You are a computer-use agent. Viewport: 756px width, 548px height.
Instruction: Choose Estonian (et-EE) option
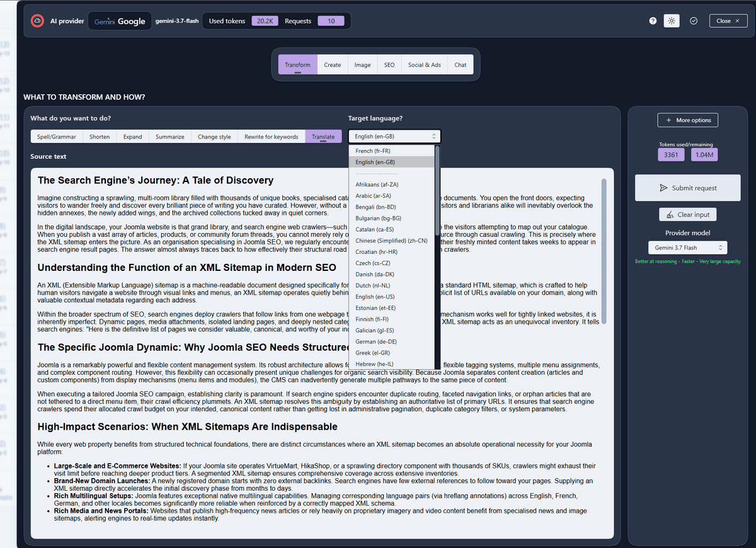[391, 308]
